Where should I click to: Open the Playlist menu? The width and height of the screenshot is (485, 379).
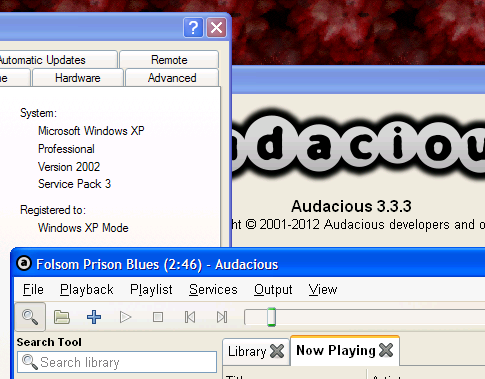point(151,289)
